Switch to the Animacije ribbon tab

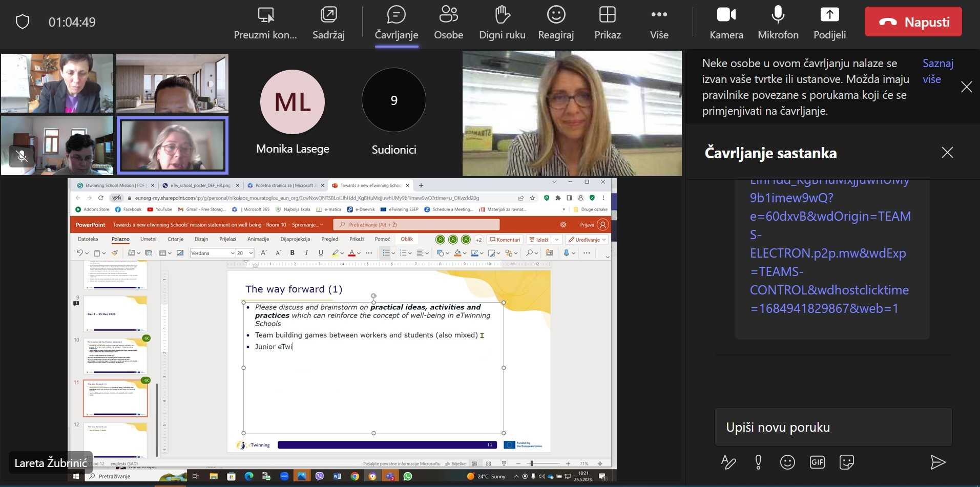click(x=258, y=239)
